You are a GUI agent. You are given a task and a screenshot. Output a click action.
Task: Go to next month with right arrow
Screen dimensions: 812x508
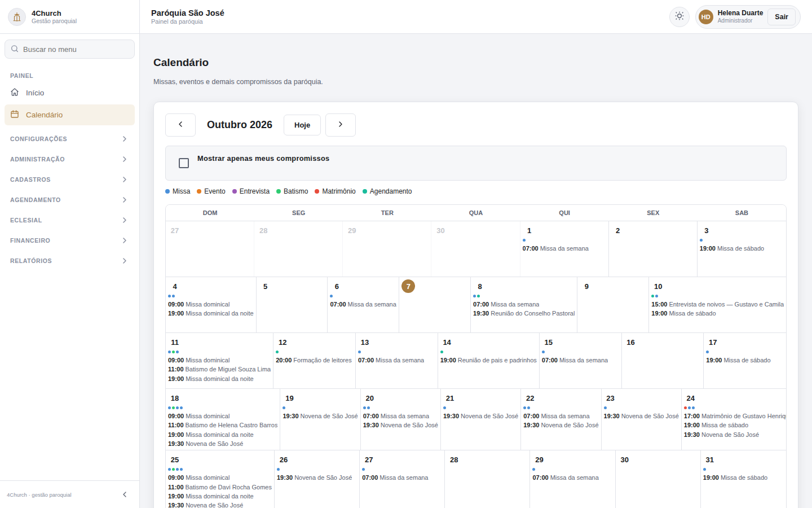click(341, 125)
